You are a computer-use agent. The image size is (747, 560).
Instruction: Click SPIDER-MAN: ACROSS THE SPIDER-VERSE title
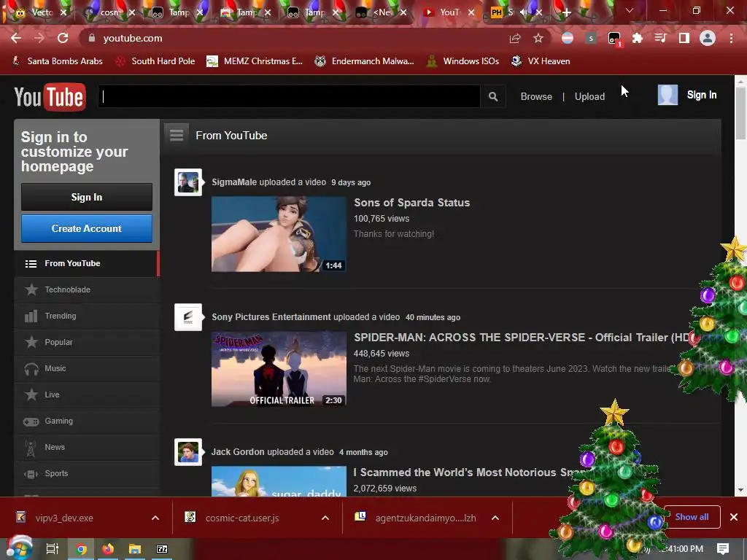[x=522, y=337]
